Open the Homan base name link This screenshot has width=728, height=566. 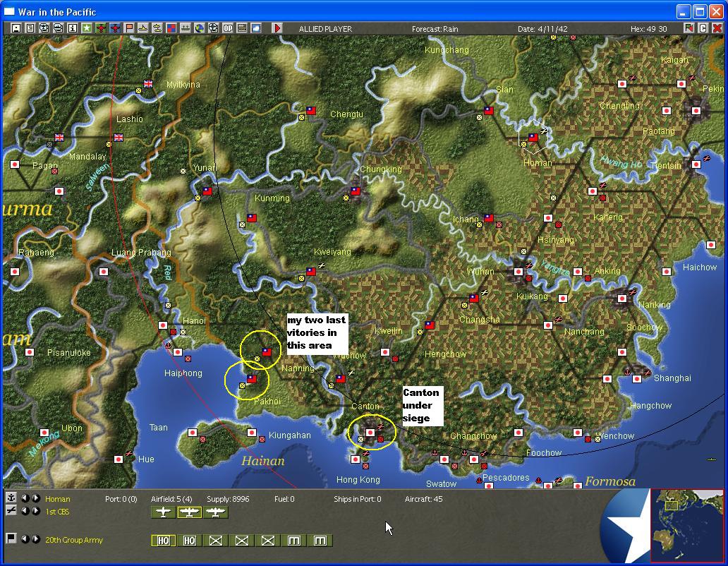point(58,499)
